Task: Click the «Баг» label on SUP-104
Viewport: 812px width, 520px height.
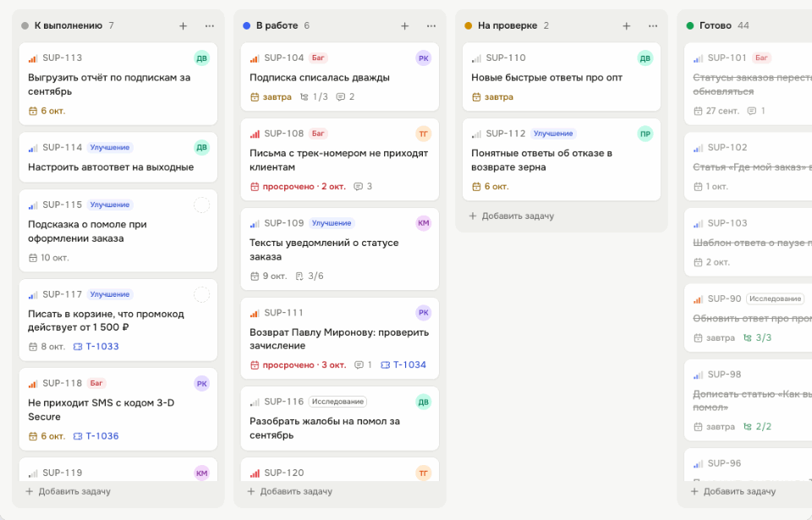Action: (318, 58)
